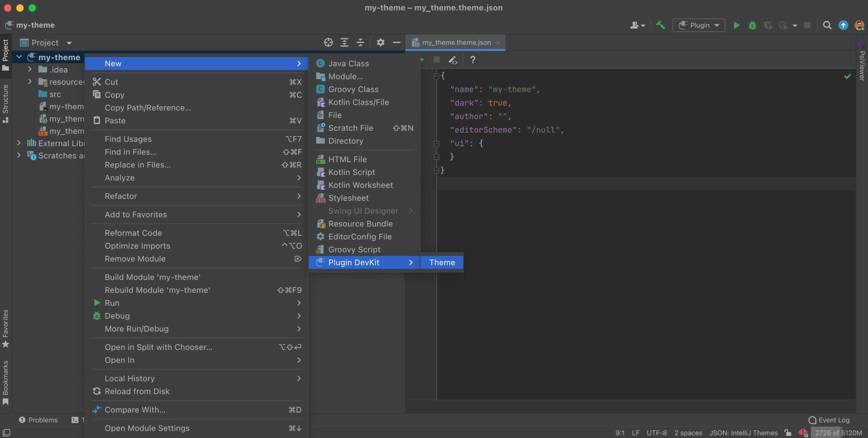This screenshot has width=868, height=438.
Task: Click the green Run button in toolbar
Action: click(736, 25)
